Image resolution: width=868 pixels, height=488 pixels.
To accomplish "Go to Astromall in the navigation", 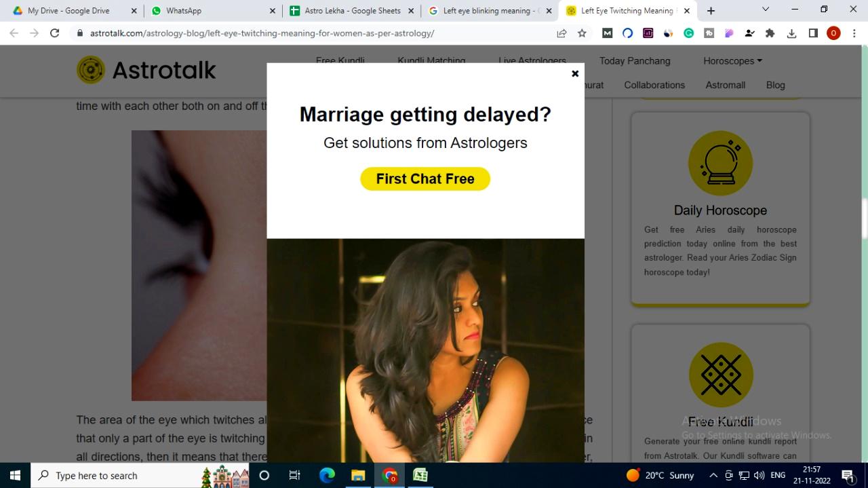I will click(x=726, y=85).
